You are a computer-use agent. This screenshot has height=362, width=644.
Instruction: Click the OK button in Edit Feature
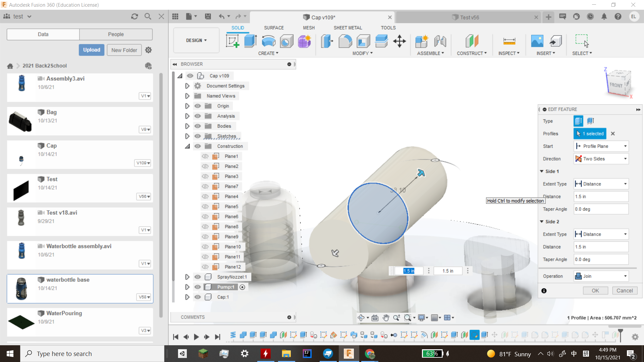pos(595,290)
